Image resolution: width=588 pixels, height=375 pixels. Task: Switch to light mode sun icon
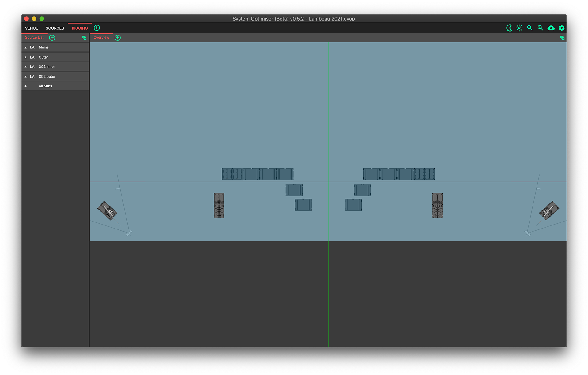(519, 28)
